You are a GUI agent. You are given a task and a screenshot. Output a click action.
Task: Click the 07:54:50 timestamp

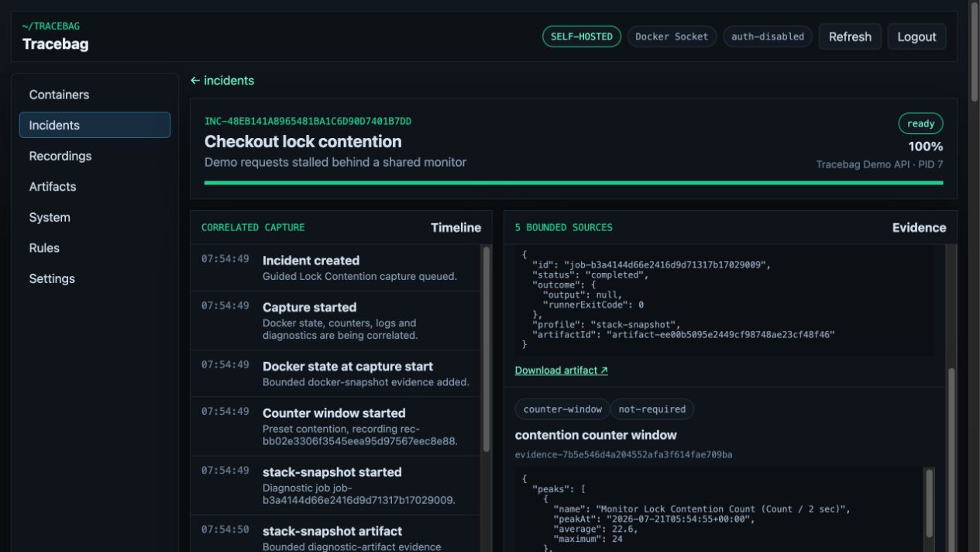point(225,529)
